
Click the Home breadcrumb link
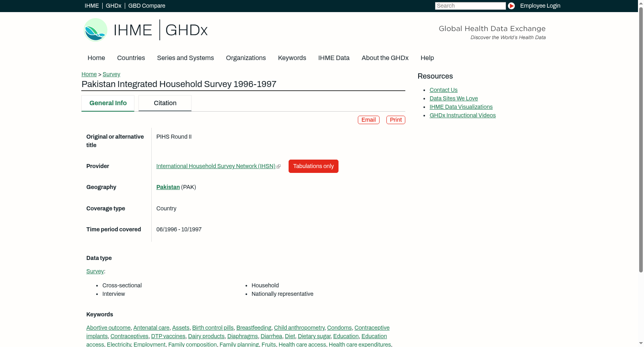pos(89,74)
